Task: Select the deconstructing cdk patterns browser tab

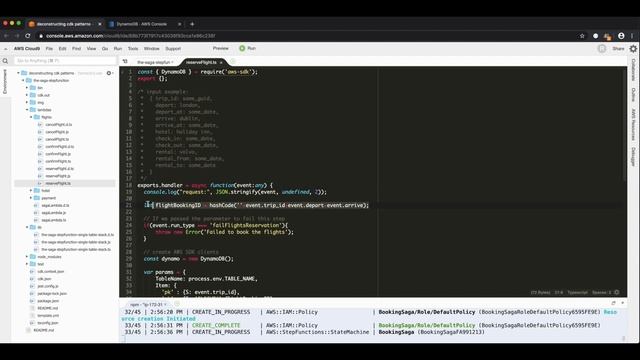Action: pyautogui.click(x=64, y=24)
